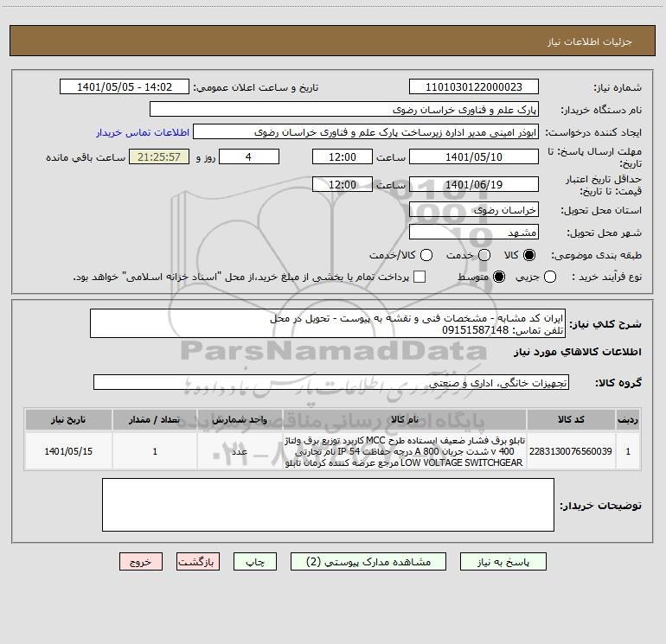Click the announcement date field 1401/05/05 - 14:02
Image resolution: width=666 pixels, height=644 pixels.
pyautogui.click(x=125, y=87)
